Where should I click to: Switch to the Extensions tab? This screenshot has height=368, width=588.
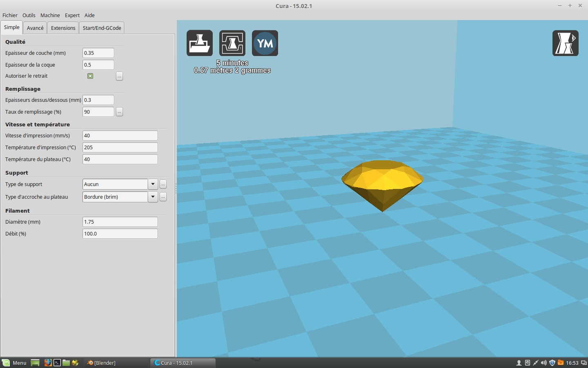(63, 28)
